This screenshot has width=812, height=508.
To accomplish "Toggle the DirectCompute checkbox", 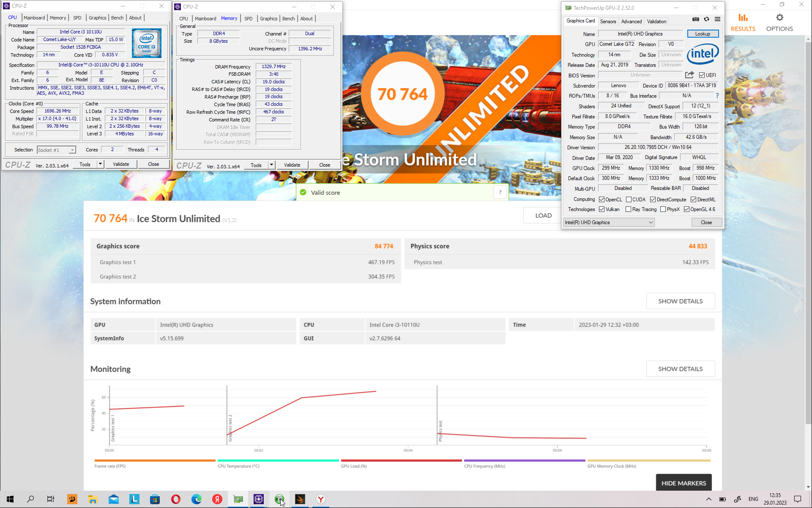I will coord(653,200).
